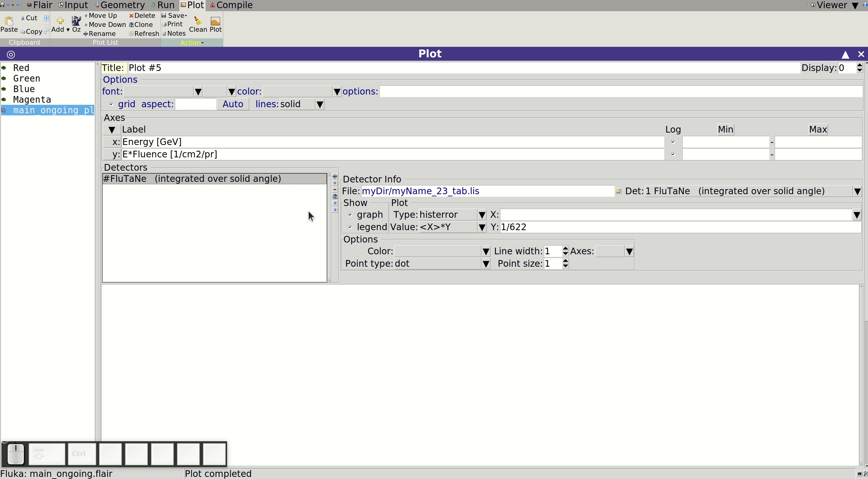Click the red X Delete button
Viewport: 868px width, 479px height.
click(142, 15)
